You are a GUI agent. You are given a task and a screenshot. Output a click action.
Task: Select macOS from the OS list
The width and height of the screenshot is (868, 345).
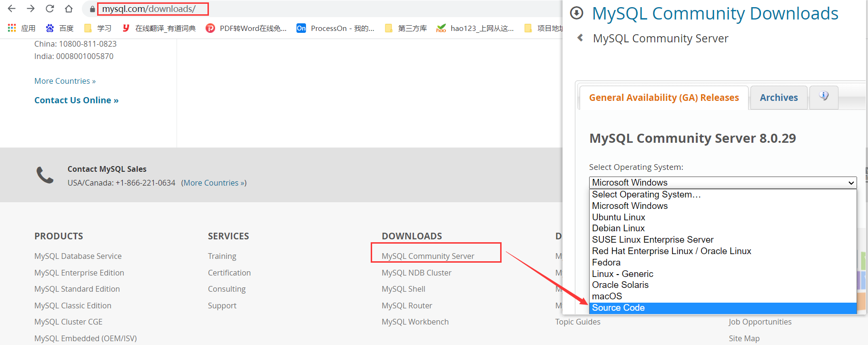pos(723,296)
